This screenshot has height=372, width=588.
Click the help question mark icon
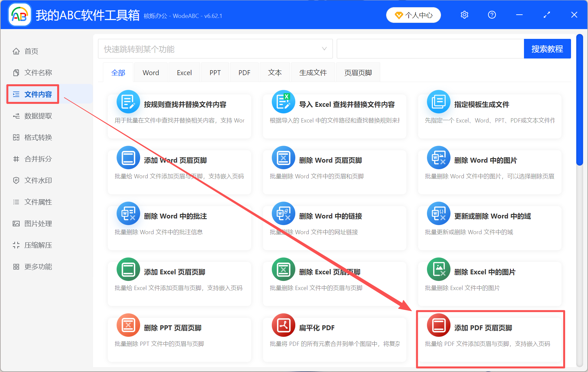tap(492, 15)
